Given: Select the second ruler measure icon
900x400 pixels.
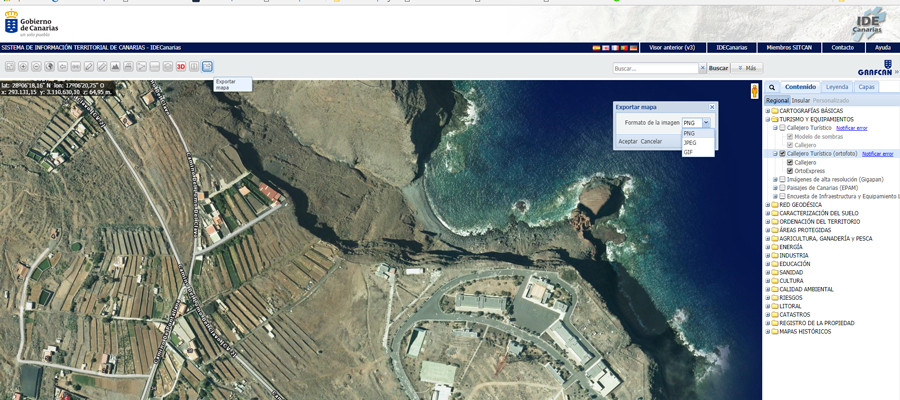Looking at the screenshot, I should pyautogui.click(x=102, y=67).
